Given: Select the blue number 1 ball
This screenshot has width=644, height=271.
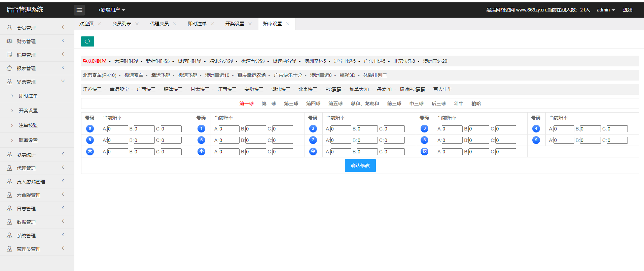Looking at the screenshot, I should click(201, 128).
